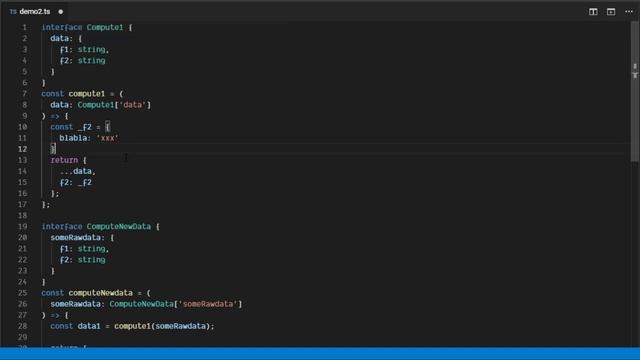Image resolution: width=640 pixels, height=360 pixels.
Task: Click 'computeNewdata' constant on line 25
Action: pyautogui.click(x=100, y=293)
